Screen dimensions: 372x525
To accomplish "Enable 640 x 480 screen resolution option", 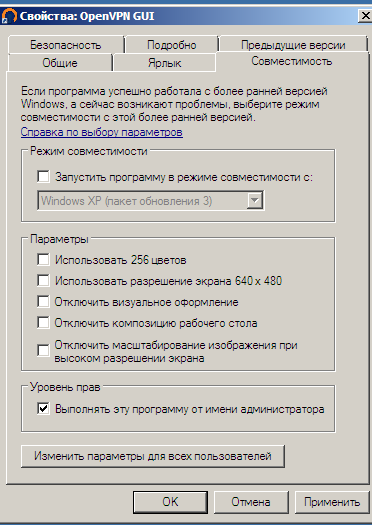I will (x=44, y=280).
